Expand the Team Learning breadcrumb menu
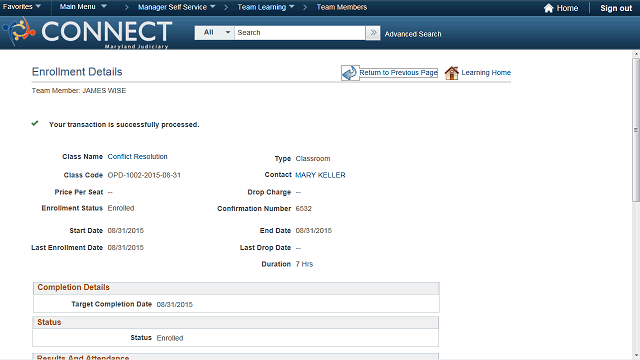640x360 pixels. click(x=266, y=7)
